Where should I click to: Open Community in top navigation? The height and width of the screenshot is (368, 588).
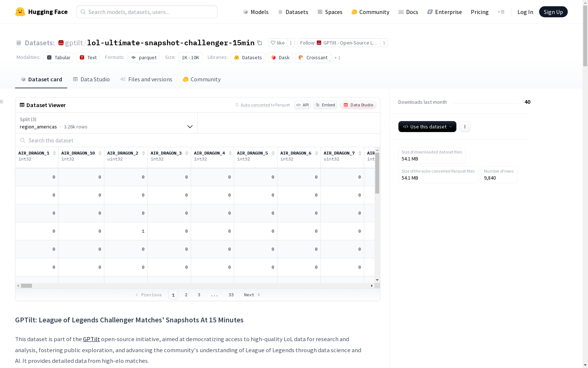[370, 12]
